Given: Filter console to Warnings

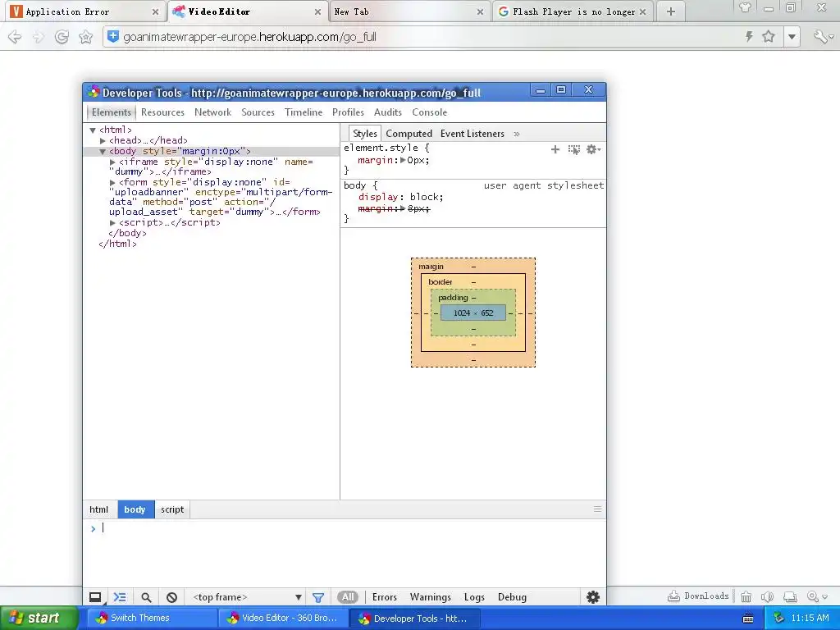Looking at the screenshot, I should (430, 597).
